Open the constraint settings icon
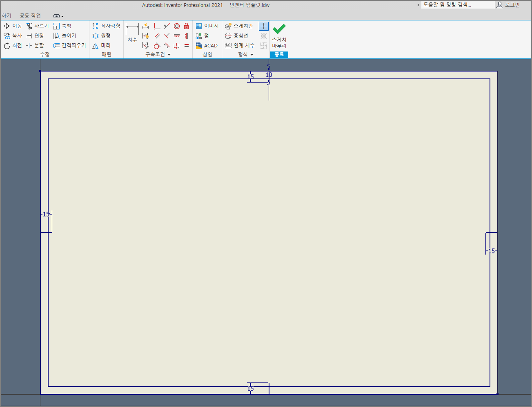 (145, 46)
